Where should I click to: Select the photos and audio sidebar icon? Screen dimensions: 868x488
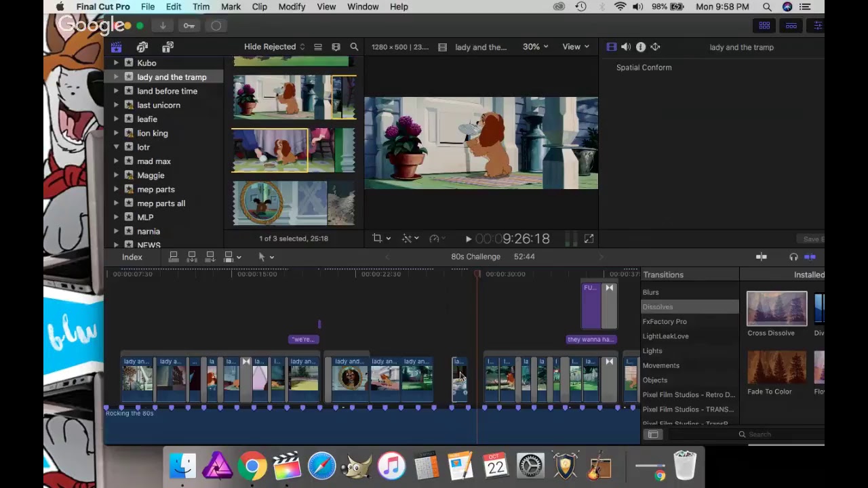click(x=142, y=47)
